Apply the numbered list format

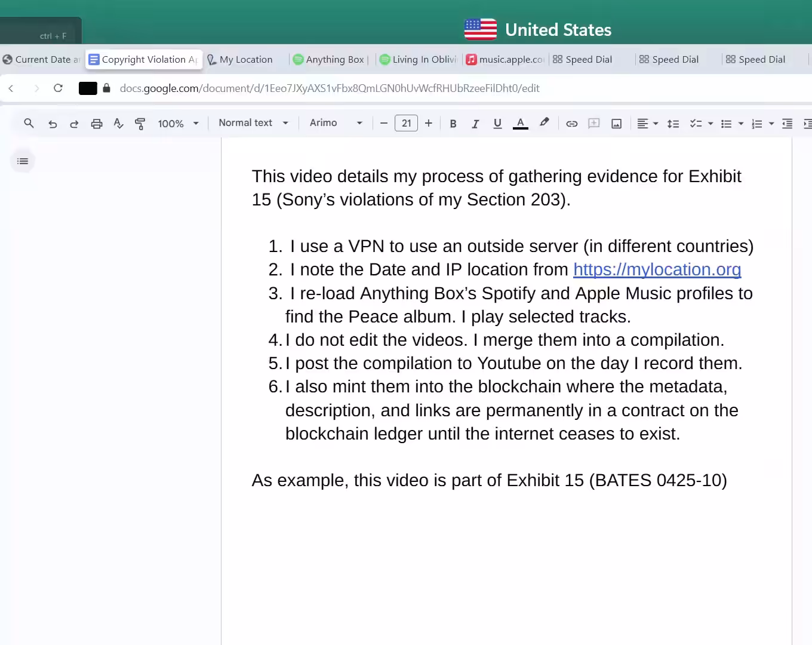pyautogui.click(x=757, y=124)
